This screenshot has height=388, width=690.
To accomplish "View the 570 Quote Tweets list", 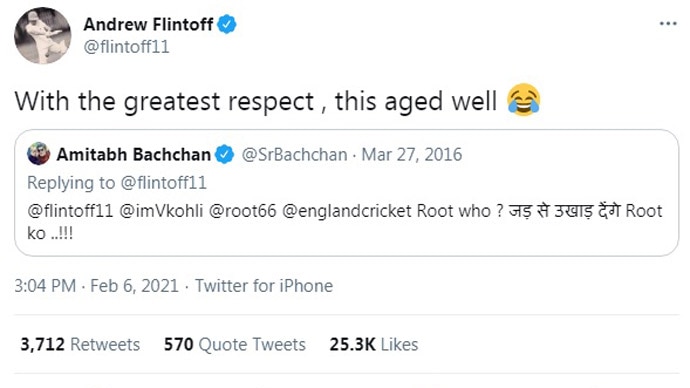I will (x=235, y=344).
